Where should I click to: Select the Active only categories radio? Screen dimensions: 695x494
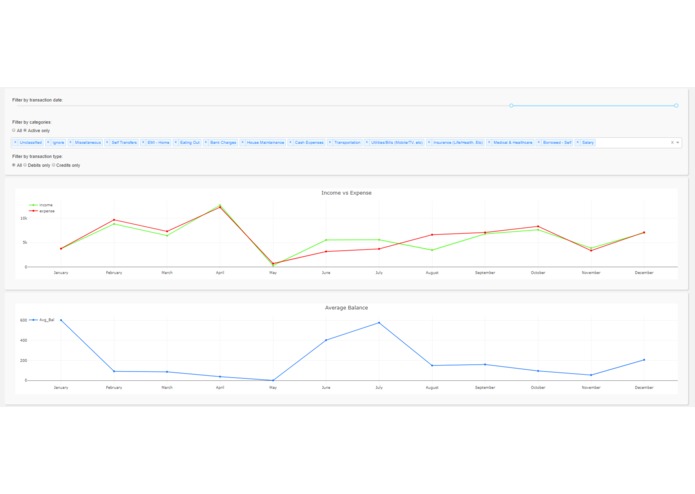pos(25,131)
